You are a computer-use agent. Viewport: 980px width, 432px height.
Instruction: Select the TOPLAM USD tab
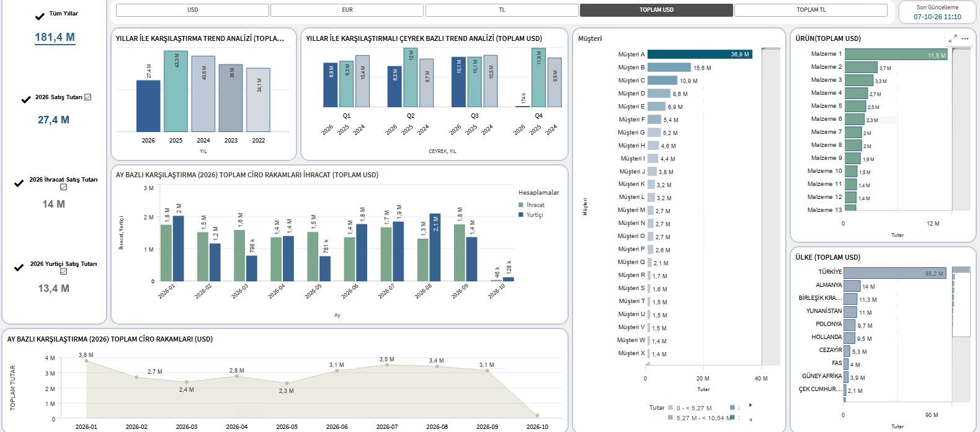pyautogui.click(x=656, y=10)
